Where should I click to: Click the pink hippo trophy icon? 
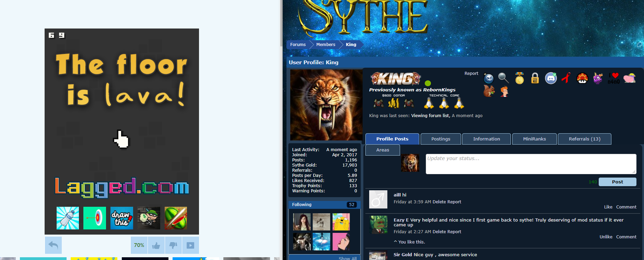630,78
